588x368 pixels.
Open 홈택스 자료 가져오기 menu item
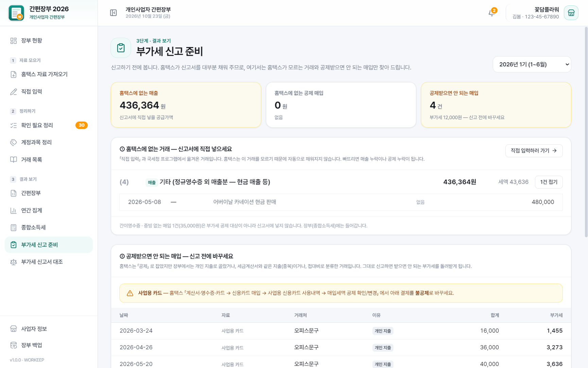pyautogui.click(x=49, y=74)
